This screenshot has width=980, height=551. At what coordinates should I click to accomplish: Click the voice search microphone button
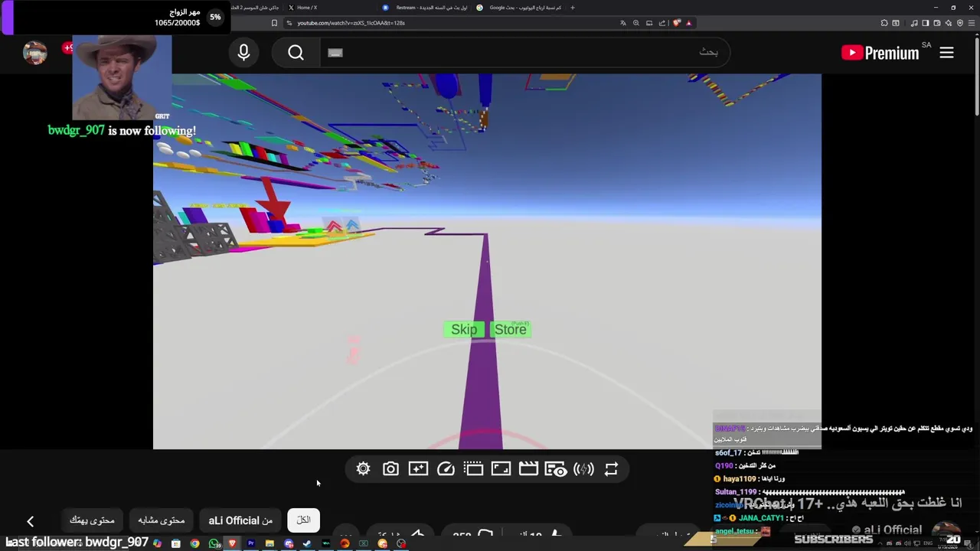[x=243, y=52]
